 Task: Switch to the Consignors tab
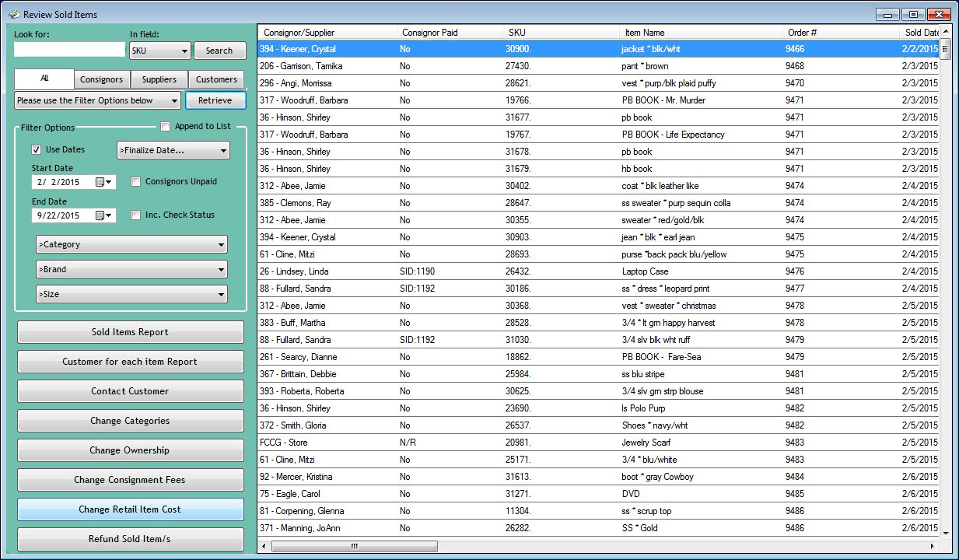coord(102,79)
